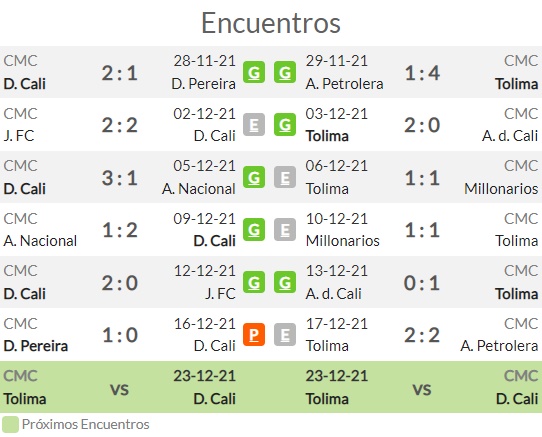Click gray E badge for J. FC vs D. Cali
The width and height of the screenshot is (542, 437).
254,124
